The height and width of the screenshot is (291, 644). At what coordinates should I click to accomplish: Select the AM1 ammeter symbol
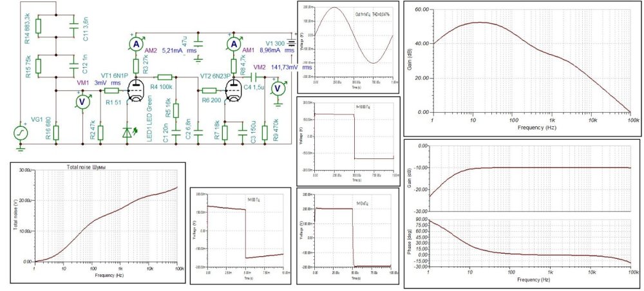coord(234,44)
